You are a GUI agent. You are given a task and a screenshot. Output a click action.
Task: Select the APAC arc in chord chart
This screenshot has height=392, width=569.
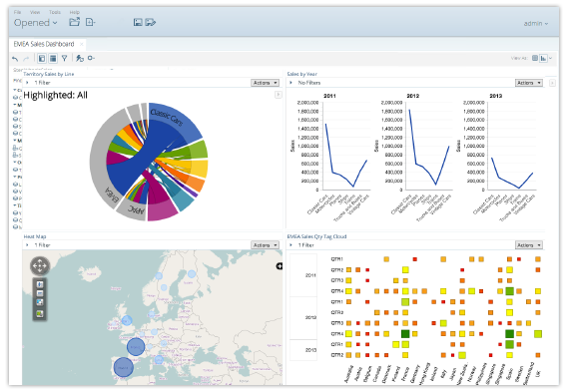pos(132,211)
